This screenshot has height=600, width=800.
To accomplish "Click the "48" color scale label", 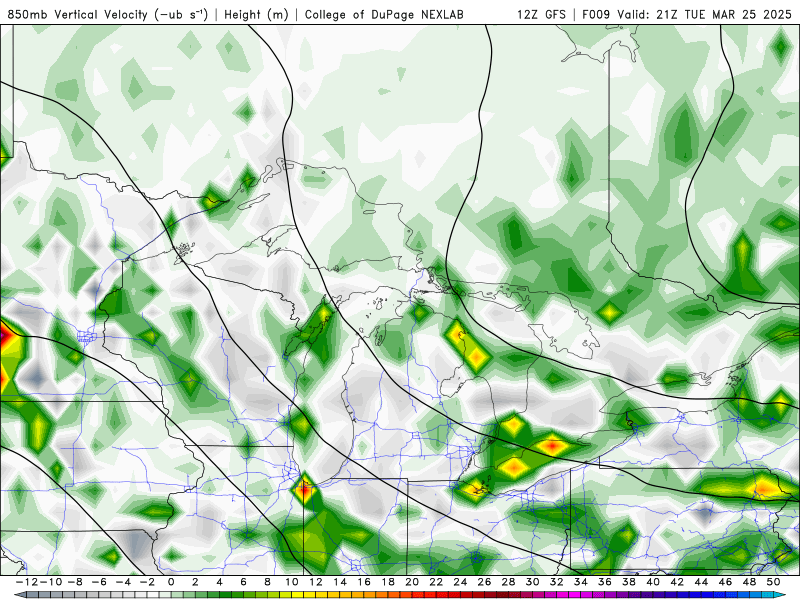I will click(x=749, y=582).
